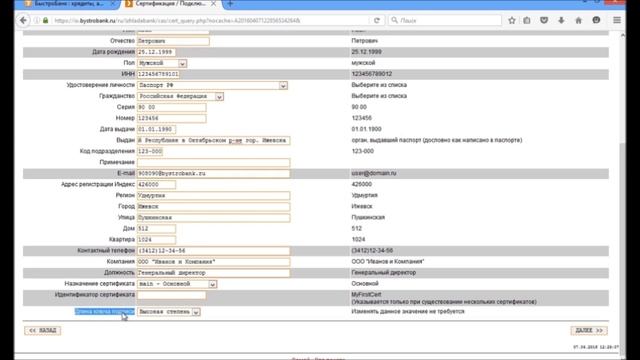Screen dimensions: 640x360
Task: Open the chat smiley icon in toolbar
Action: 596,20
